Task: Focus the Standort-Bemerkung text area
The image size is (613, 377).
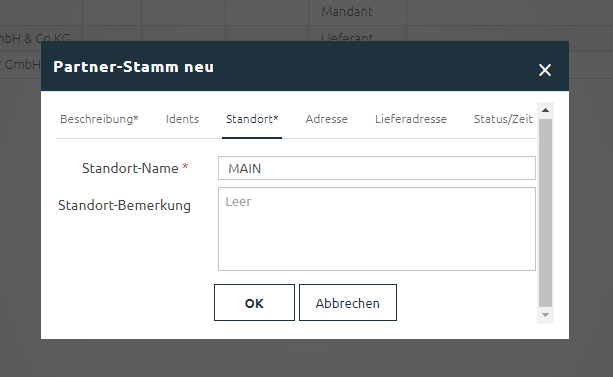Action: [377, 229]
